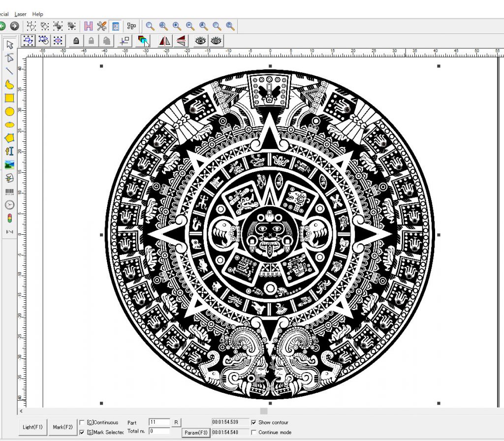This screenshot has width=504, height=441.
Task: Click the Total number input field
Action: [x=159, y=431]
